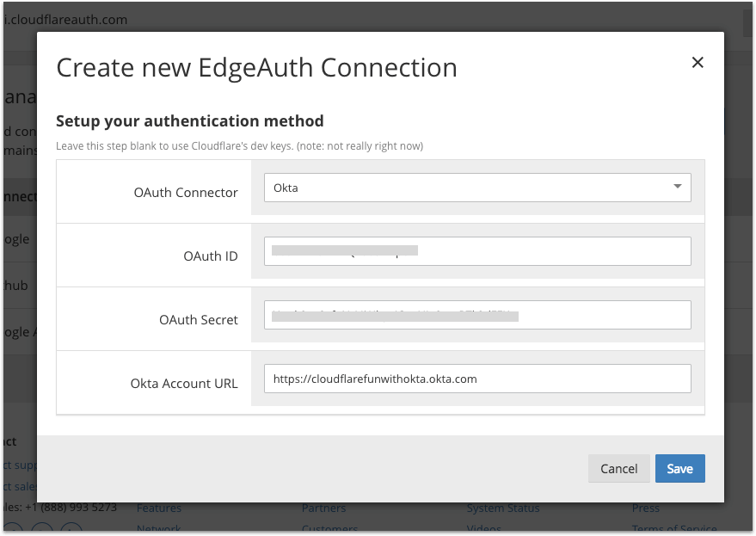
Task: Click the OAuth ID label
Action: pyautogui.click(x=211, y=256)
